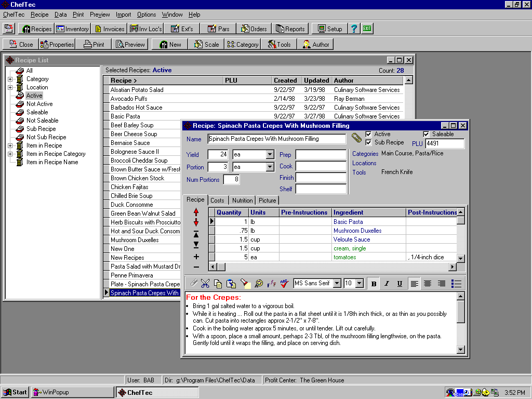The width and height of the screenshot is (532, 399).
Task: Open Inv Loc's from the toolbar
Action: [x=146, y=29]
